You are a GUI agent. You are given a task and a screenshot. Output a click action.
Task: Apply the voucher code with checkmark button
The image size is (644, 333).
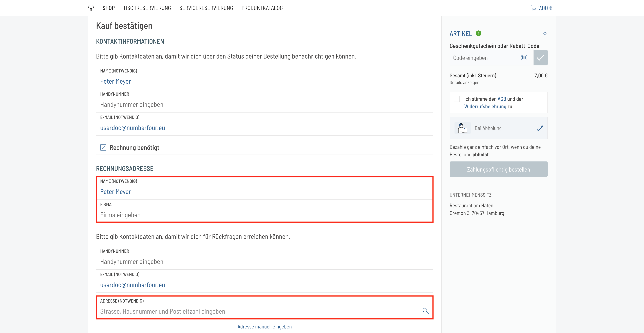tap(540, 58)
